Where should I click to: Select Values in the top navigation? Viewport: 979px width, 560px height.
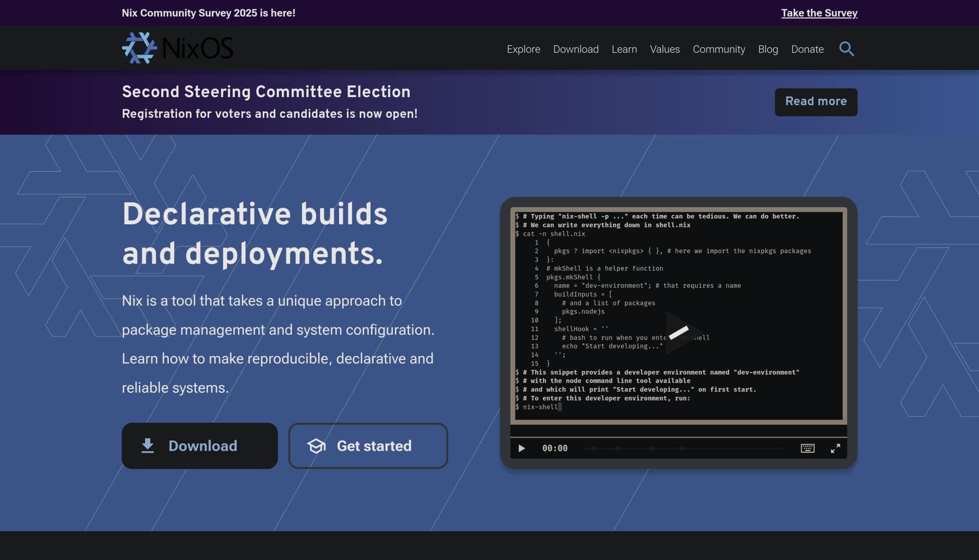(x=664, y=49)
